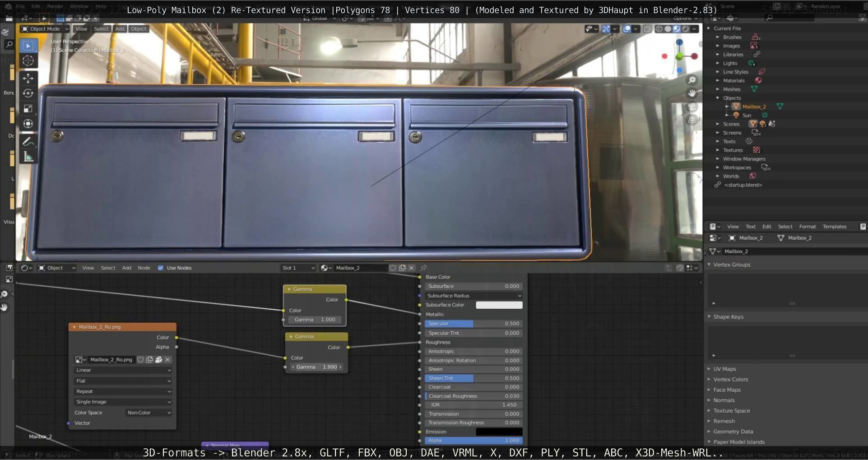Pick the Annotate tool
The height and width of the screenshot is (460, 868).
(28, 142)
